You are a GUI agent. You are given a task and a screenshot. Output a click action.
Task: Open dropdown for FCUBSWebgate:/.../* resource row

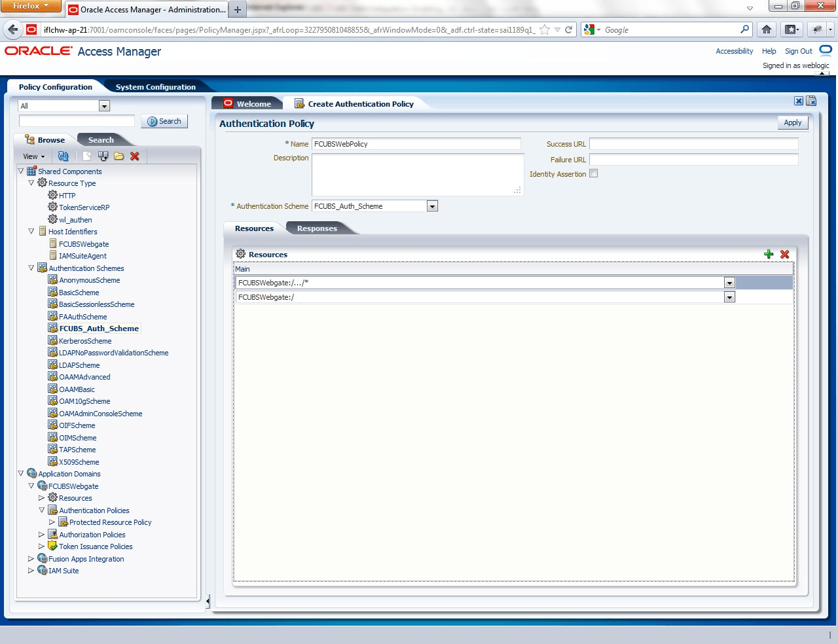coord(729,283)
